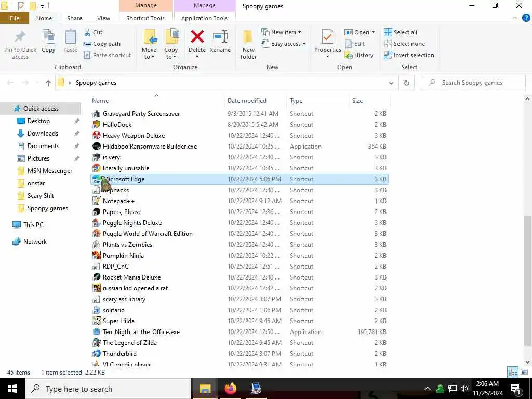The image size is (532, 399).
Task: Collapse the ribbon with the chevron
Action: (x=515, y=18)
